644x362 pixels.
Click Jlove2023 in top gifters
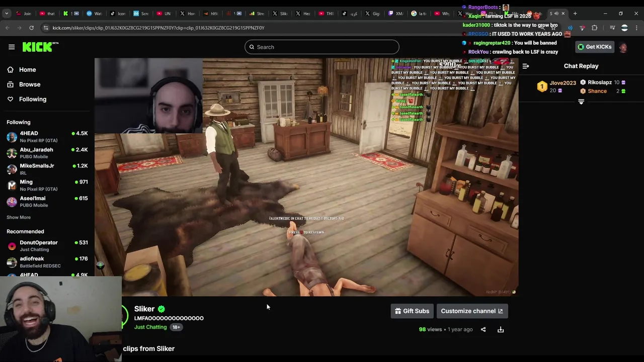click(x=562, y=83)
